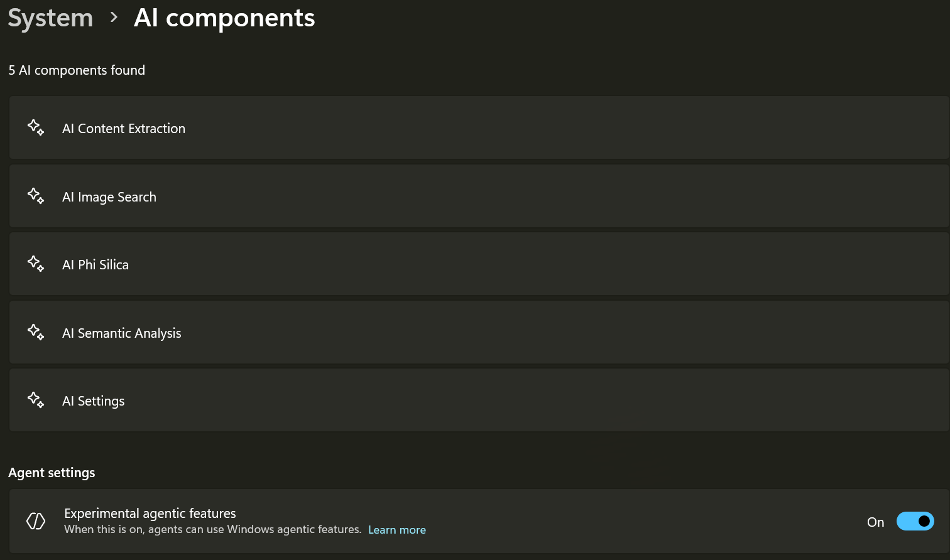Click the Experimental agentic features title text
Viewport: 950px width, 560px height.
150,514
